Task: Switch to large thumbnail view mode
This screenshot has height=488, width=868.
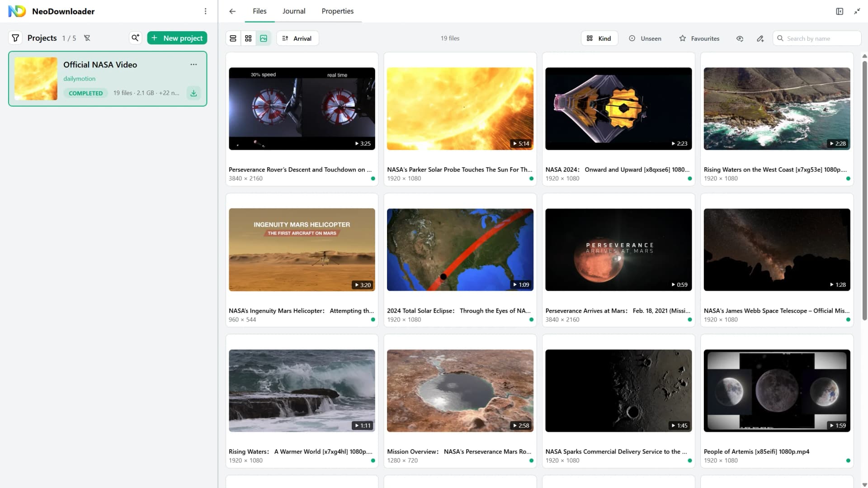Action: (264, 38)
